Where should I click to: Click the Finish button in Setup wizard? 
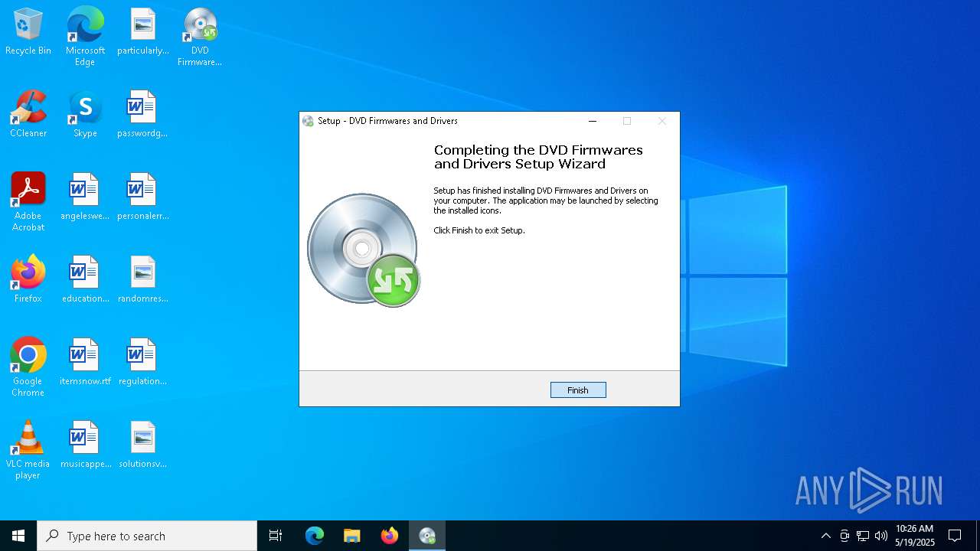(578, 390)
